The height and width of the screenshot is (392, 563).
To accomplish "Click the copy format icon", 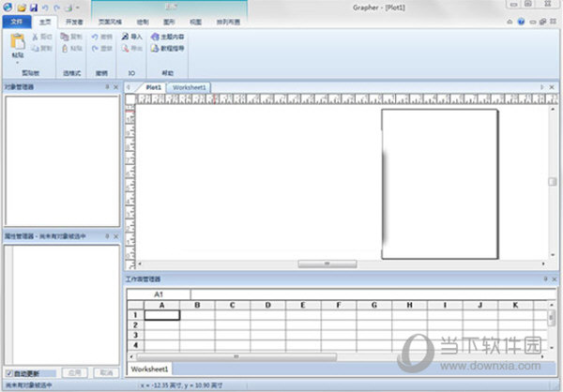I will point(65,37).
